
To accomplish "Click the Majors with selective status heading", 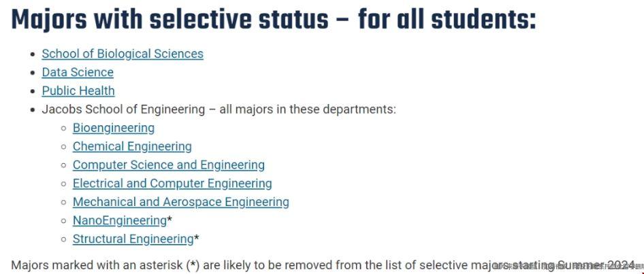I will 274,19.
